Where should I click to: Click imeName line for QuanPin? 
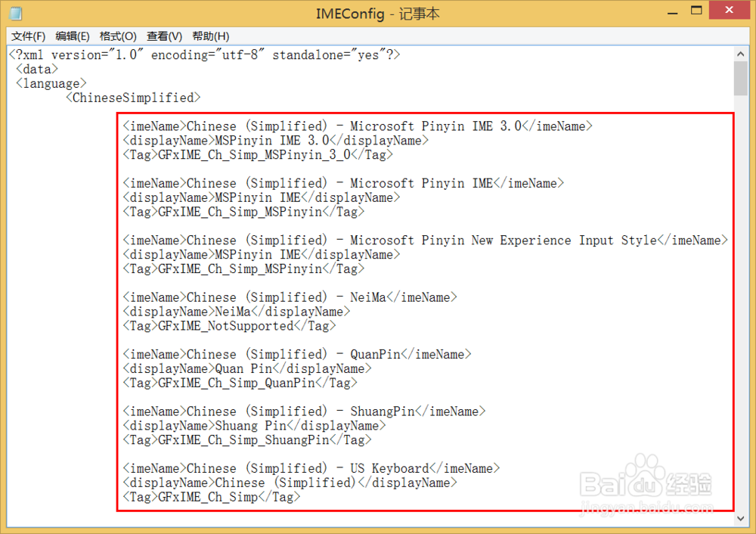(297, 355)
